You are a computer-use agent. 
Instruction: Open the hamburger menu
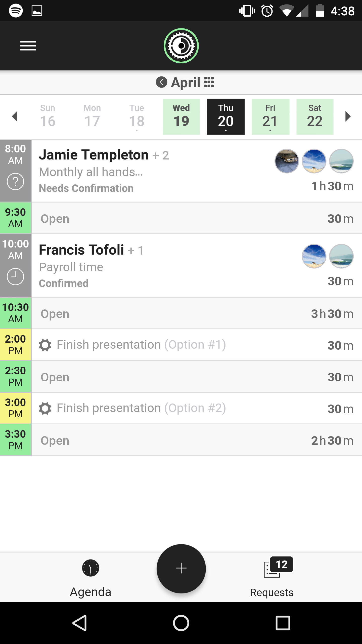[28, 46]
